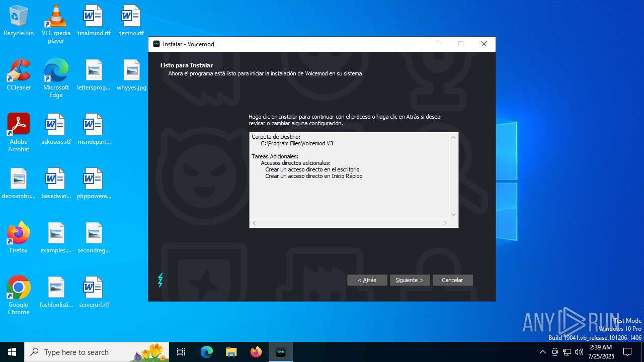Click the taskbar search box
Image resolution: width=644 pixels, height=362 pixels.
click(x=98, y=352)
